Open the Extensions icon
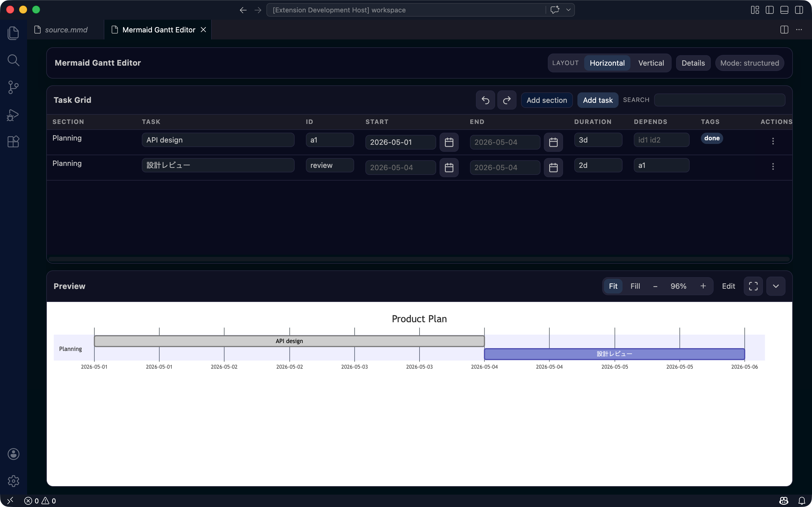The image size is (812, 507). 13,141
